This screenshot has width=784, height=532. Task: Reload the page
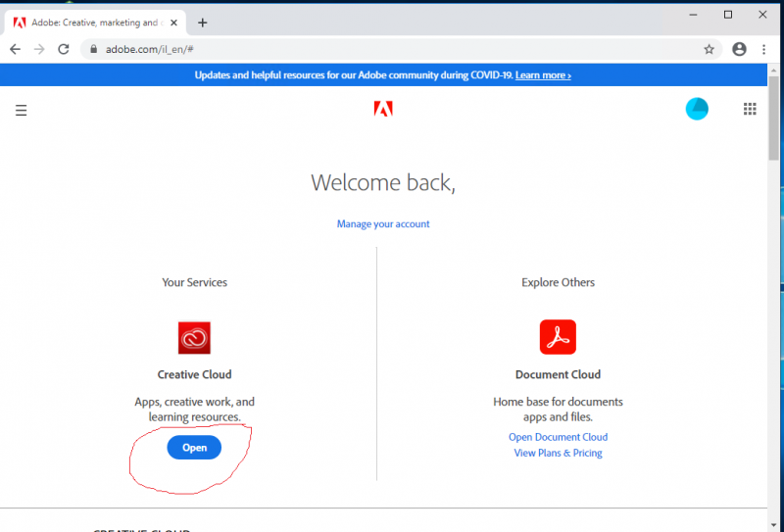(63, 49)
